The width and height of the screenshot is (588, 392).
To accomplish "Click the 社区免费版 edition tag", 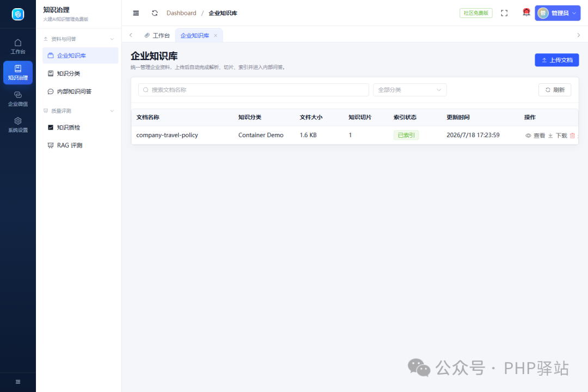I will [476, 13].
